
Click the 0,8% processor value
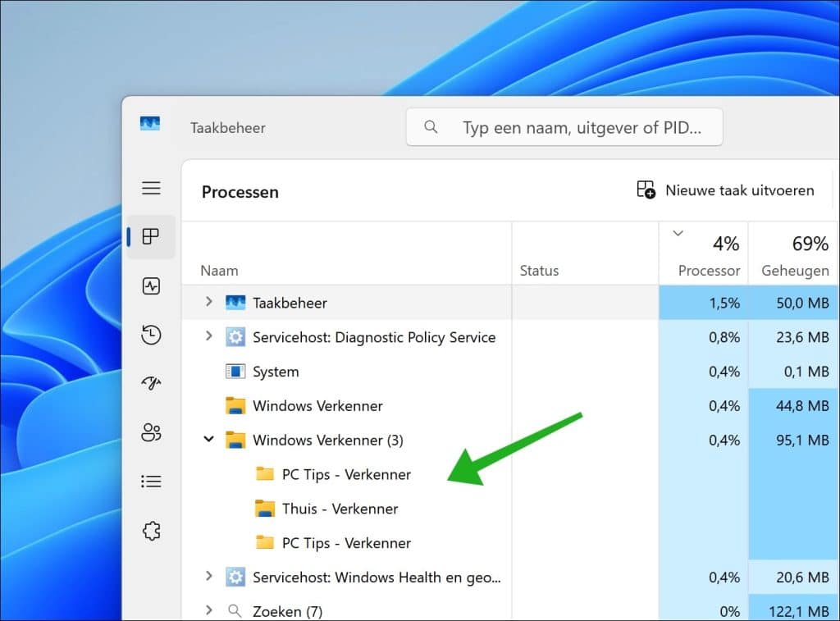click(x=724, y=337)
